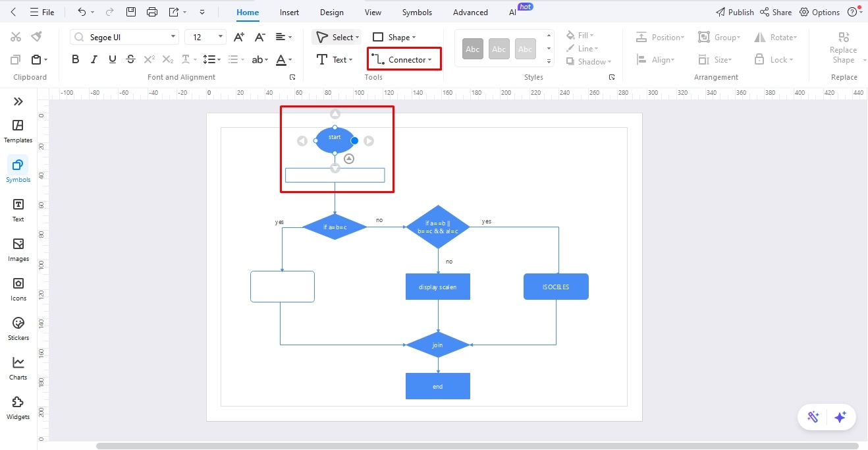The width and height of the screenshot is (868, 450).
Task: Open the Stickers panel in sidebar
Action: point(18,329)
